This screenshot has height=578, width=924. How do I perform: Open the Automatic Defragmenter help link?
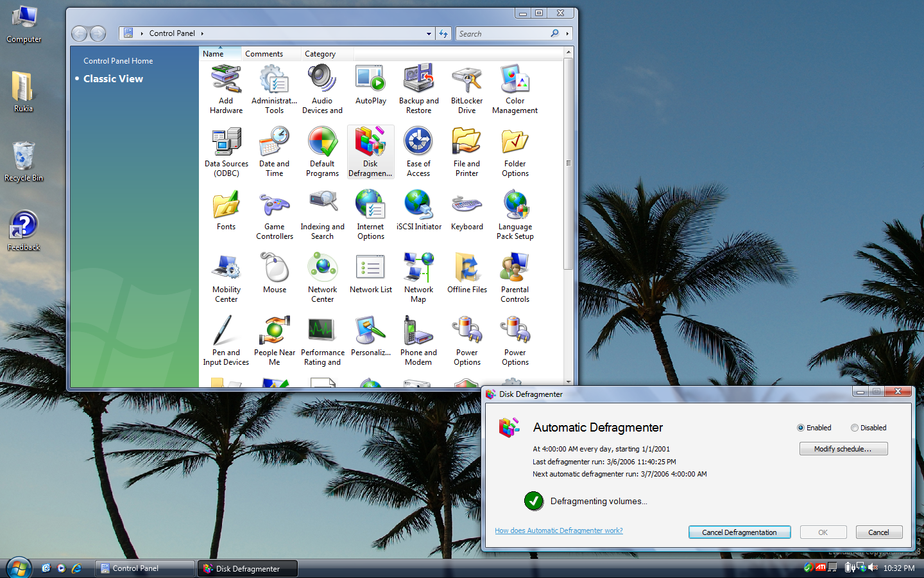pos(558,530)
